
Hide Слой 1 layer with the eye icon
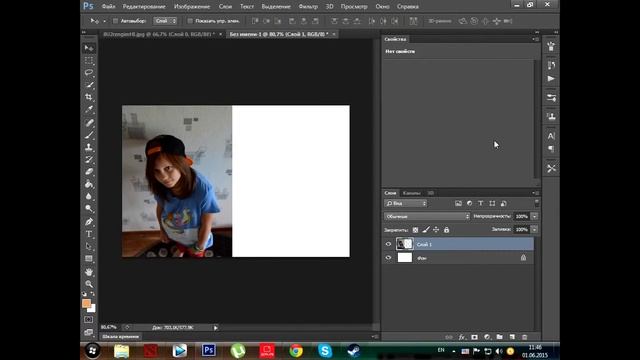tap(388, 244)
